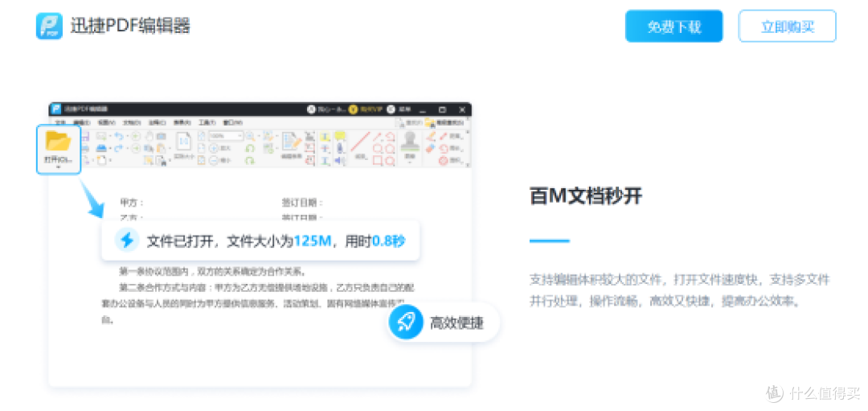Open the 视图 menu in the editor

pos(106,122)
